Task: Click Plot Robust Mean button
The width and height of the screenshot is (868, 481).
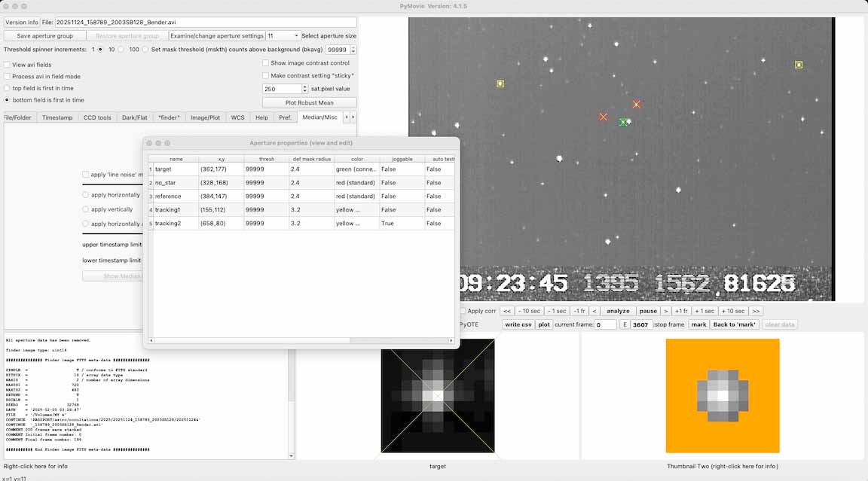Action: point(309,102)
